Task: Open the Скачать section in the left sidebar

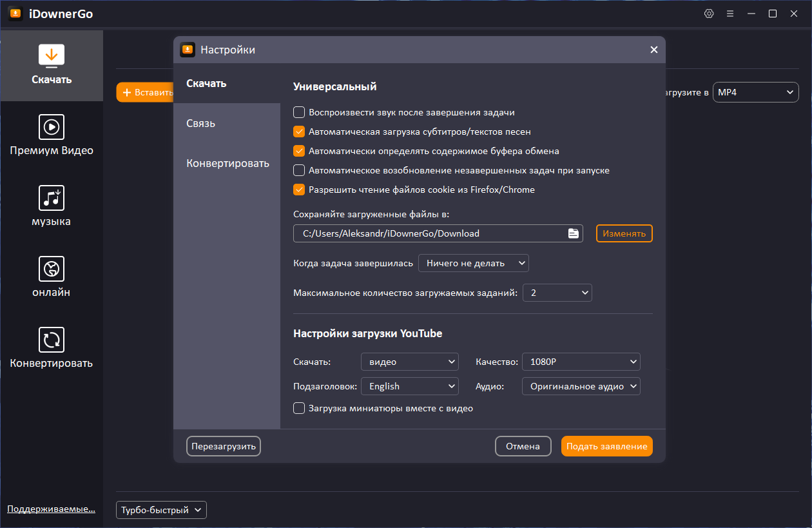Action: click(x=52, y=65)
